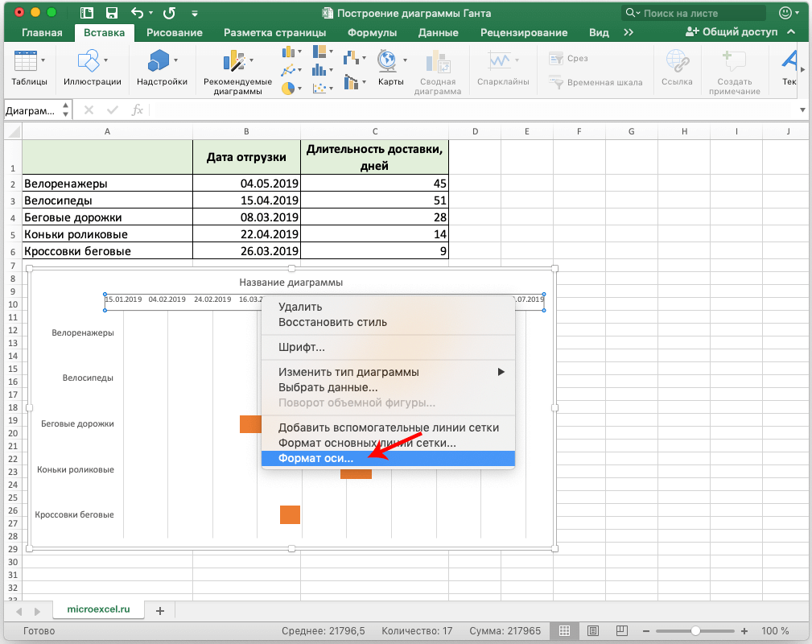The width and height of the screenshot is (812, 644).
Task: Click the zoom out minus button
Action: [x=646, y=631]
